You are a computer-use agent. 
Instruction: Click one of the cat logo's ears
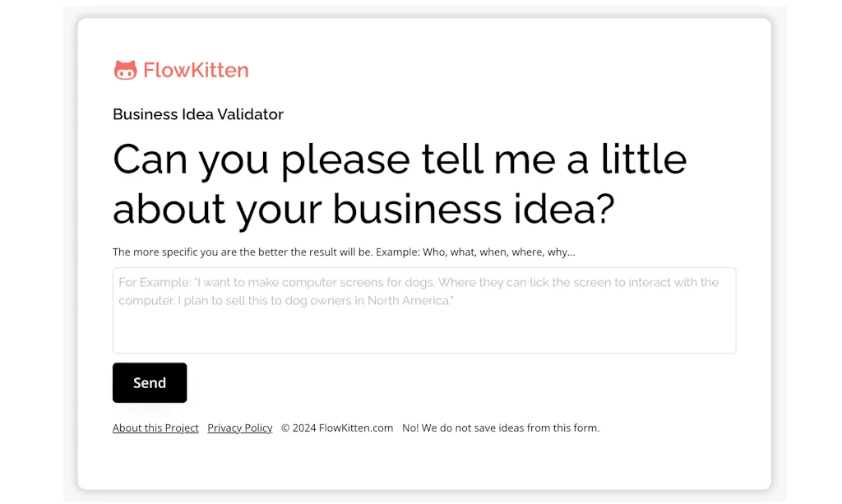118,62
